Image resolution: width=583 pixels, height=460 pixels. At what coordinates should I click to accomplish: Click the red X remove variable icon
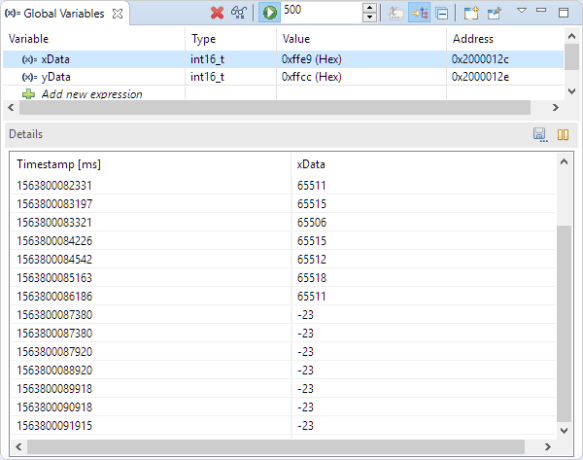pyautogui.click(x=217, y=13)
